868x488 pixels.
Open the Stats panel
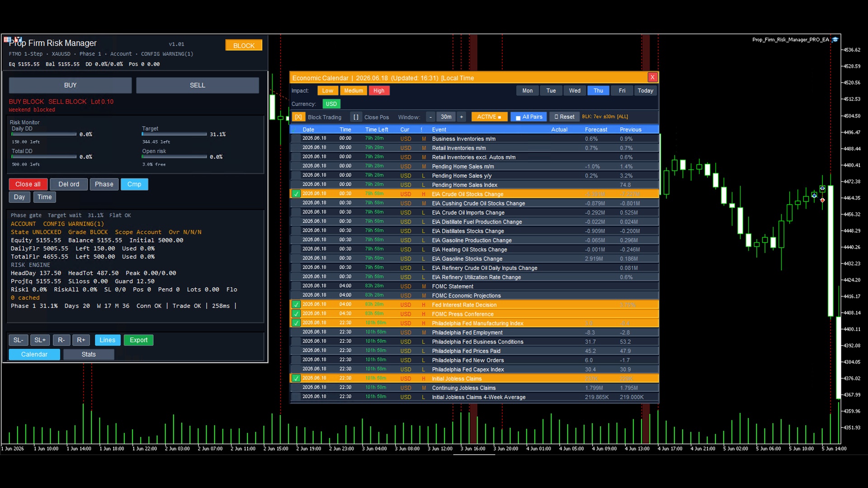[89, 355]
